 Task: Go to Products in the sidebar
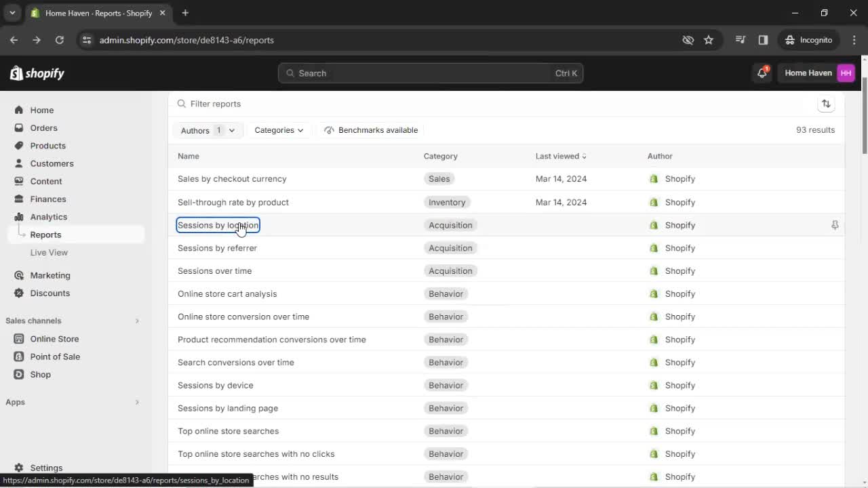pos(47,146)
